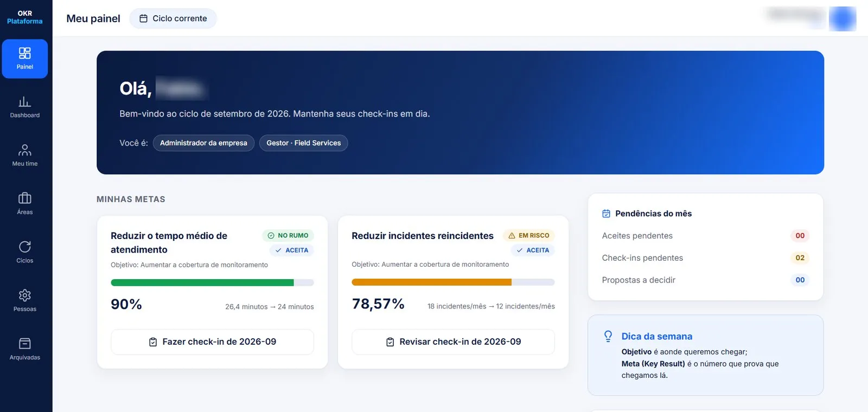The width and height of the screenshot is (868, 412).
Task: Click Fazer check-in de 2026-09 button
Action: pos(212,342)
